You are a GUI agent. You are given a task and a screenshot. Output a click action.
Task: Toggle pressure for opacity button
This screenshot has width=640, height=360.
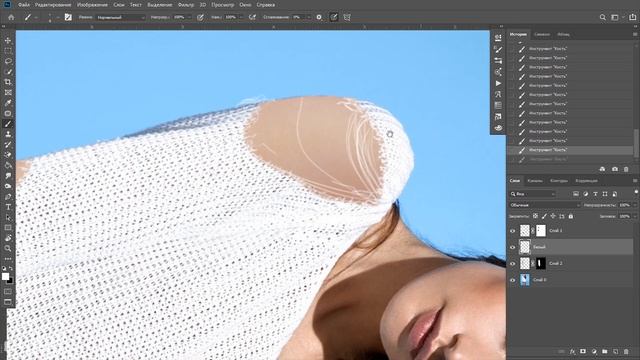(200, 18)
